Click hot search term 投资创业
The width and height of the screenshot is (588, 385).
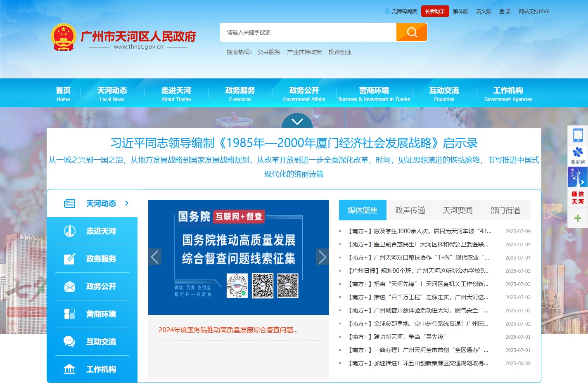pos(340,52)
